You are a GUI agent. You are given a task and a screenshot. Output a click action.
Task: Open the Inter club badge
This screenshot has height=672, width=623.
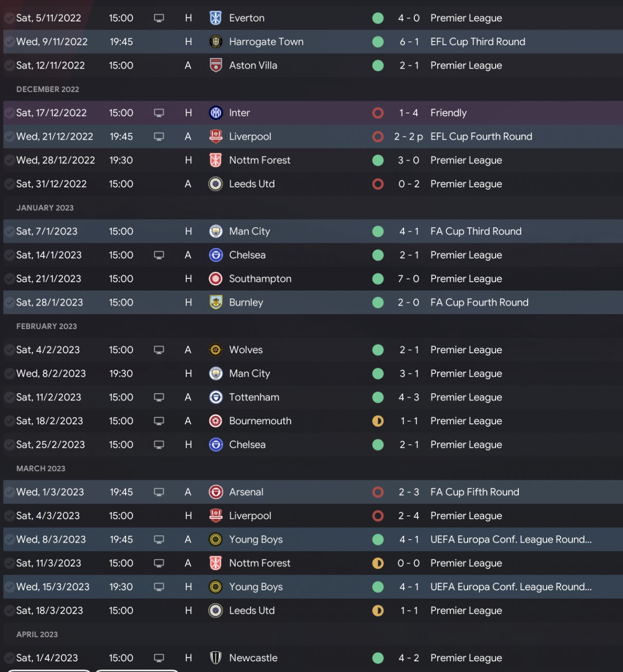tap(216, 113)
